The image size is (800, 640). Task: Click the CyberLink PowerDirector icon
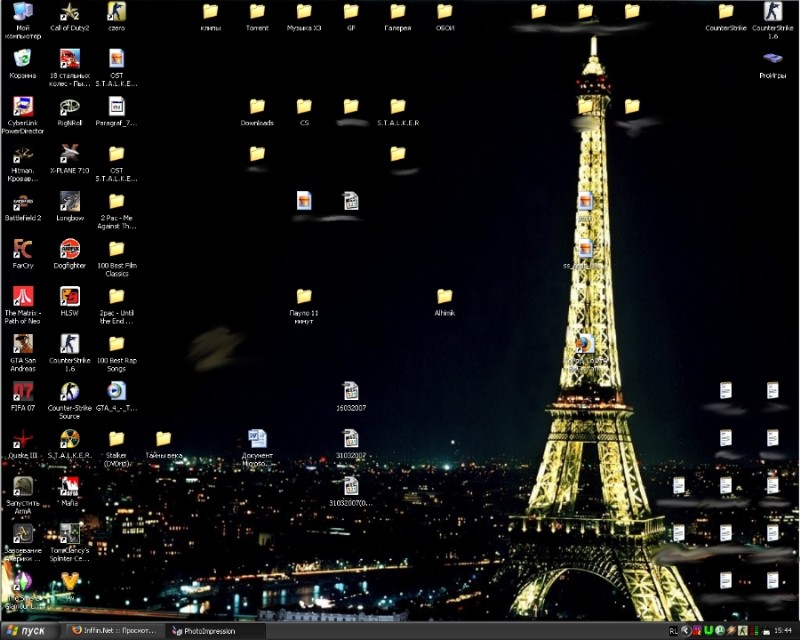(22, 106)
